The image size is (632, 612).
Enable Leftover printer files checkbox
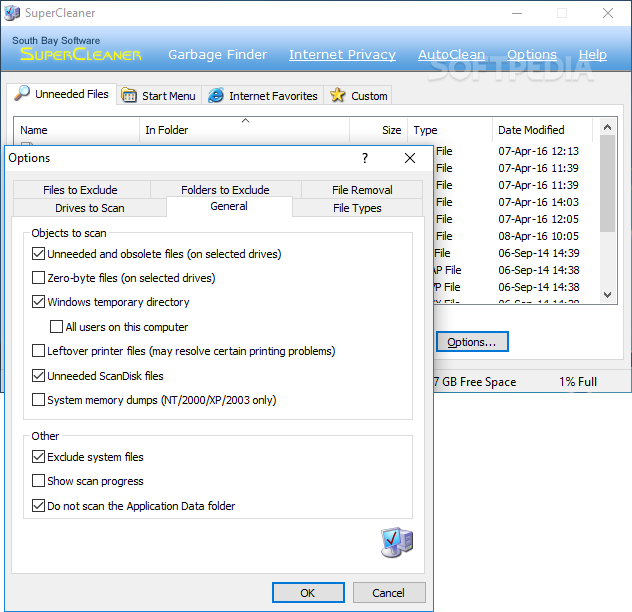coord(38,351)
